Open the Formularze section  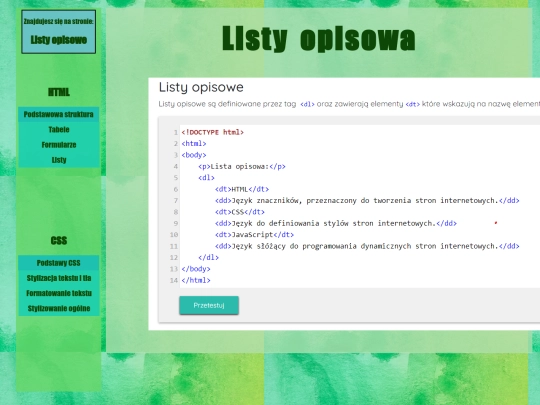tap(59, 145)
